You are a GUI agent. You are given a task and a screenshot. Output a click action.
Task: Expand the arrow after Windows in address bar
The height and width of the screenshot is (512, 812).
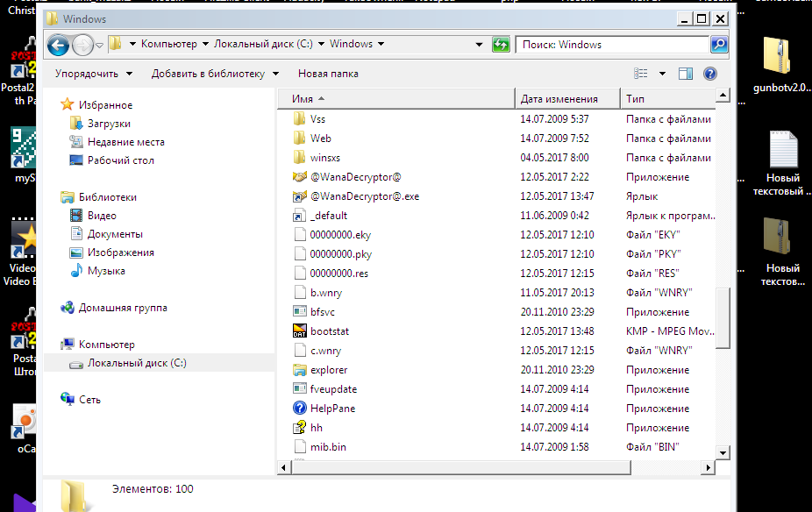381,44
